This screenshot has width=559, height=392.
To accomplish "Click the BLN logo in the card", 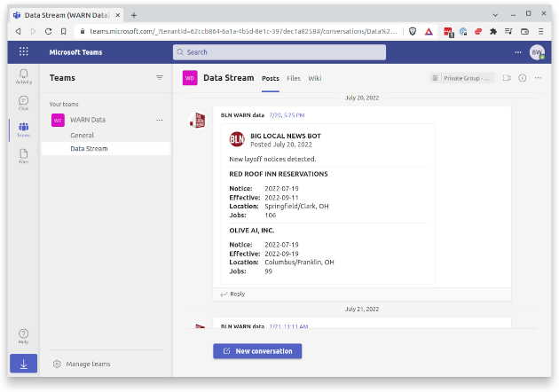I will point(237,139).
